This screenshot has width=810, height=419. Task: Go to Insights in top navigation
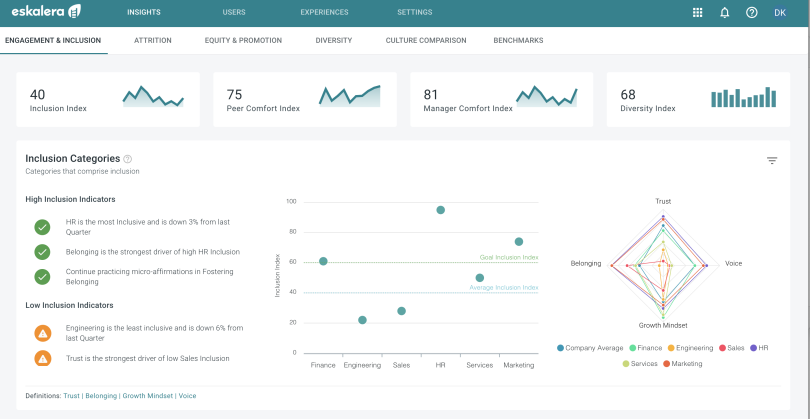[144, 12]
